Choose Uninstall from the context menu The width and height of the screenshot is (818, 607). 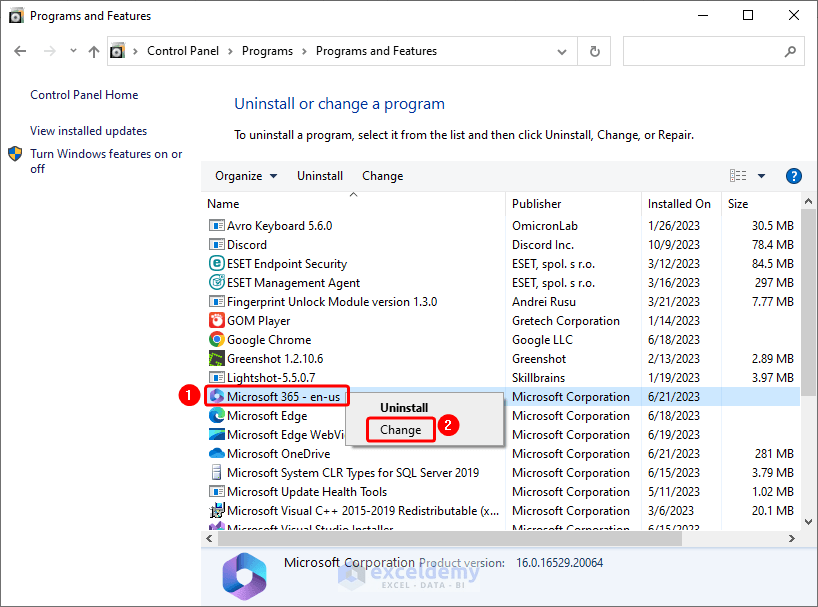point(404,408)
